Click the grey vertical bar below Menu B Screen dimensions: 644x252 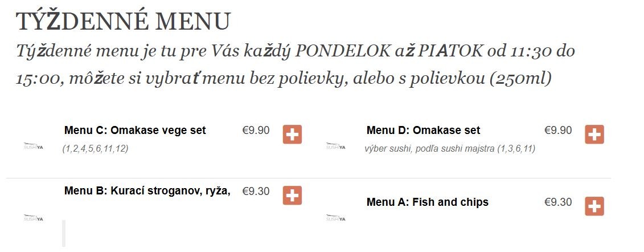tap(64, 234)
